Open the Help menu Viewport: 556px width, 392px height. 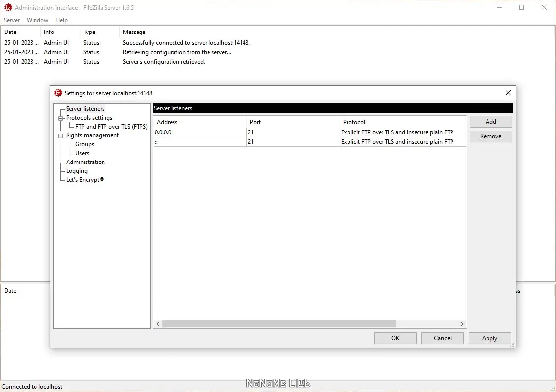click(x=61, y=20)
